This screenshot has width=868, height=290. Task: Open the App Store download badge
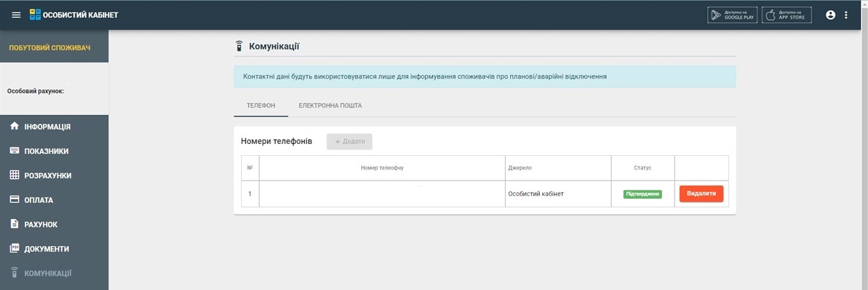(x=787, y=15)
